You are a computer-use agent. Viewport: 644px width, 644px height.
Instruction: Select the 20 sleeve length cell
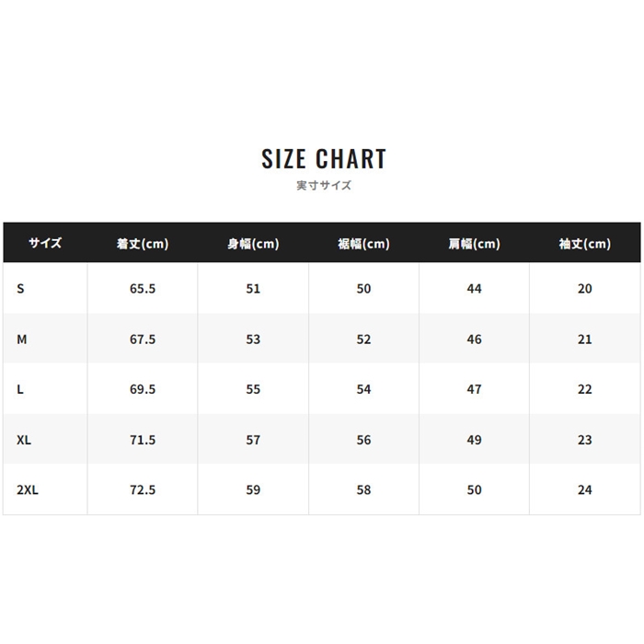pyautogui.click(x=584, y=289)
